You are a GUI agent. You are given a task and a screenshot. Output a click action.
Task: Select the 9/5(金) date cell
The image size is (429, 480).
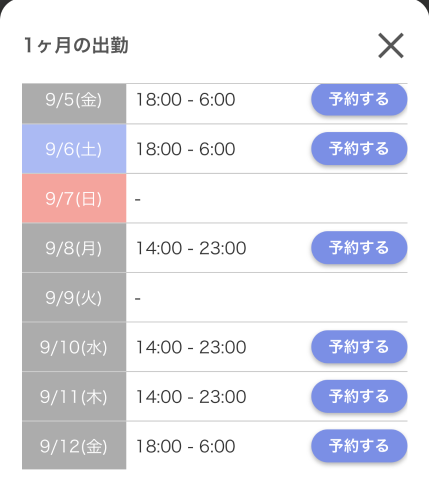74,103
